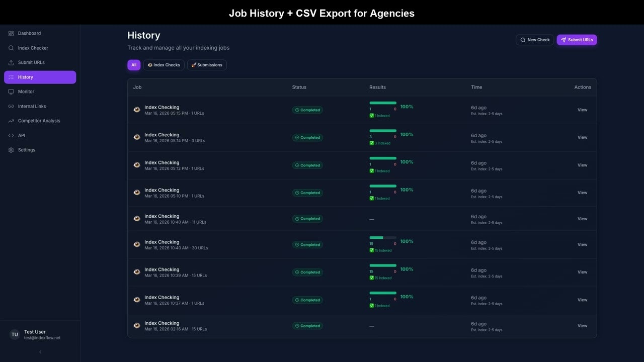The image size is (644, 362).
Task: Click Completed badge of 05:15 PM job
Action: coord(307,110)
